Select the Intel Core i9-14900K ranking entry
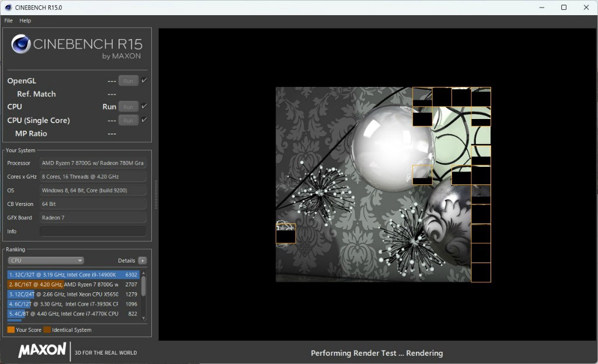The width and height of the screenshot is (598, 364). (73, 274)
